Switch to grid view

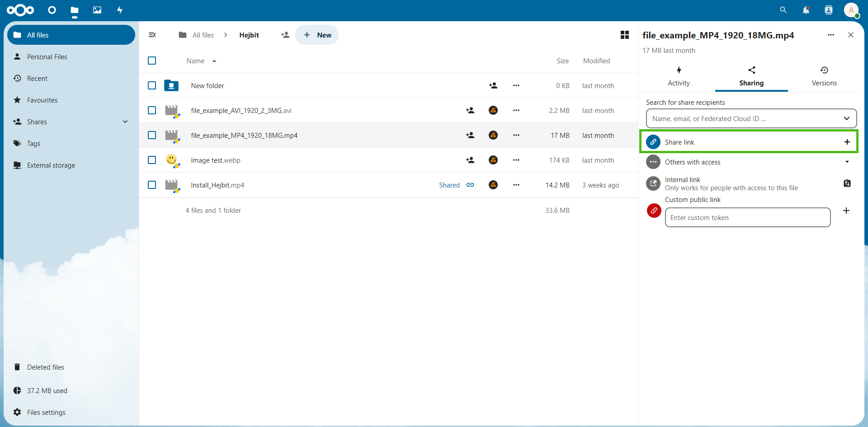(625, 35)
